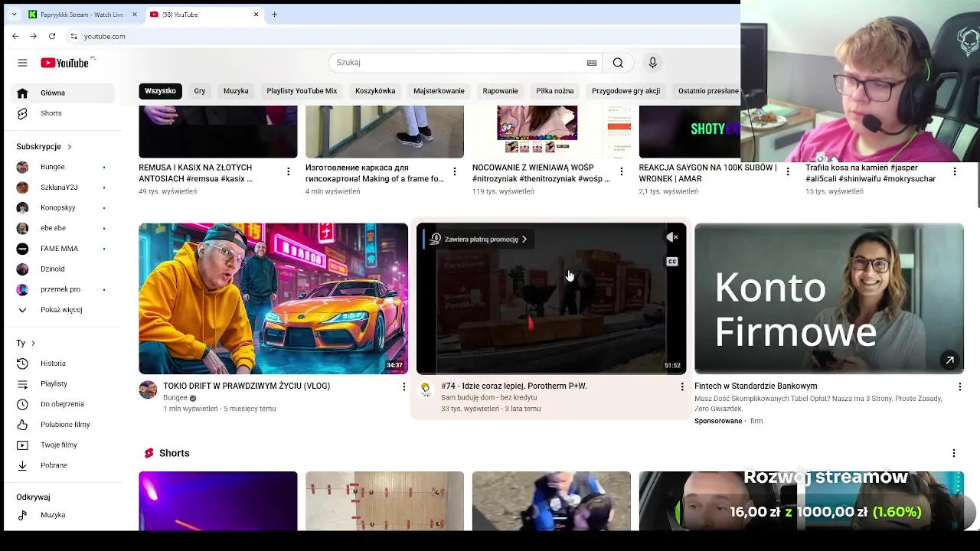View site information icon in address bar
The width and height of the screenshot is (980, 551).
[73, 36]
